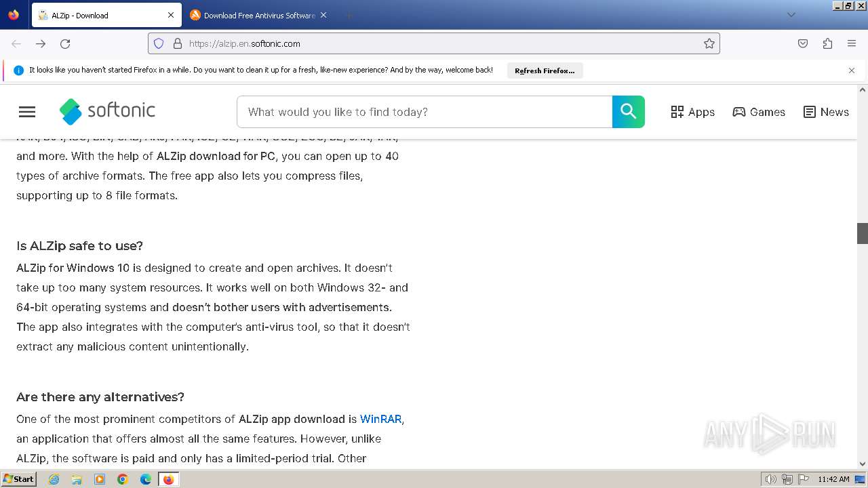Open Windows Explorer folder from the taskbar
Screen dimensions: 868x488
77,479
